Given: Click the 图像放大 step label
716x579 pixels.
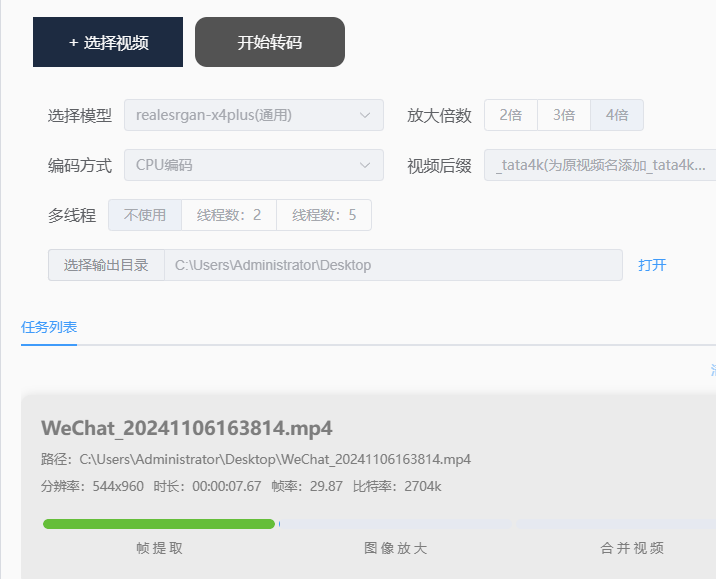Looking at the screenshot, I should tap(395, 548).
